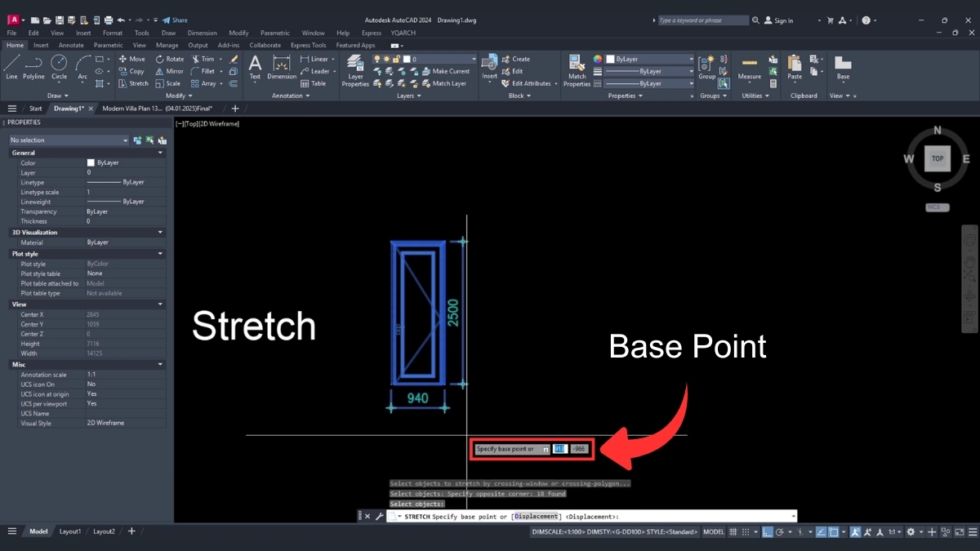Activate the Stretch command in ribbon

[134, 83]
